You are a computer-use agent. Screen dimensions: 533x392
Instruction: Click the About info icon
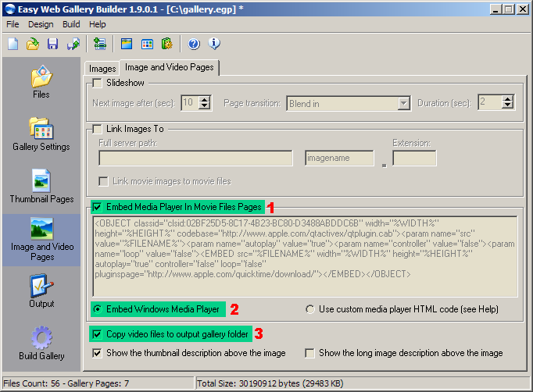[214, 44]
